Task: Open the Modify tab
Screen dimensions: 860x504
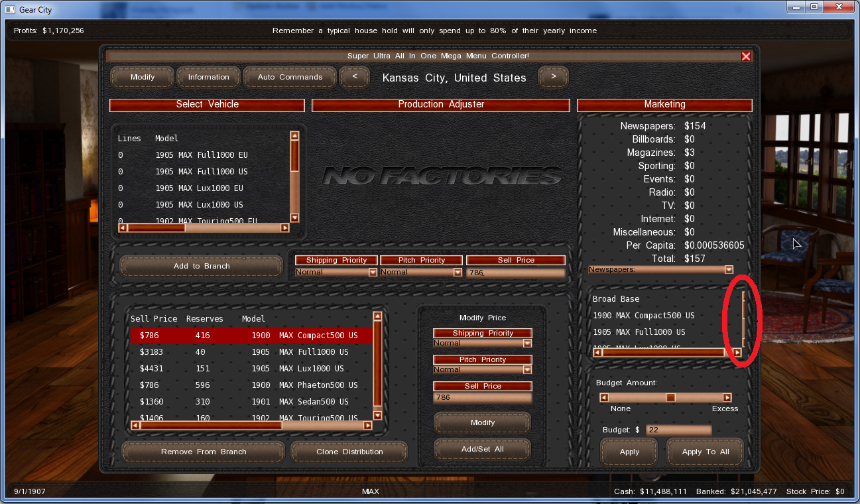Action: [x=142, y=77]
